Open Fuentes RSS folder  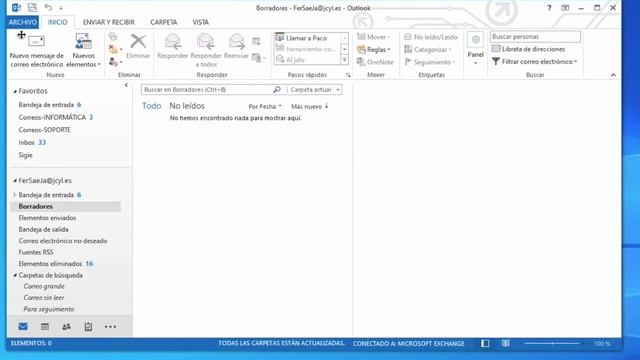(x=36, y=252)
